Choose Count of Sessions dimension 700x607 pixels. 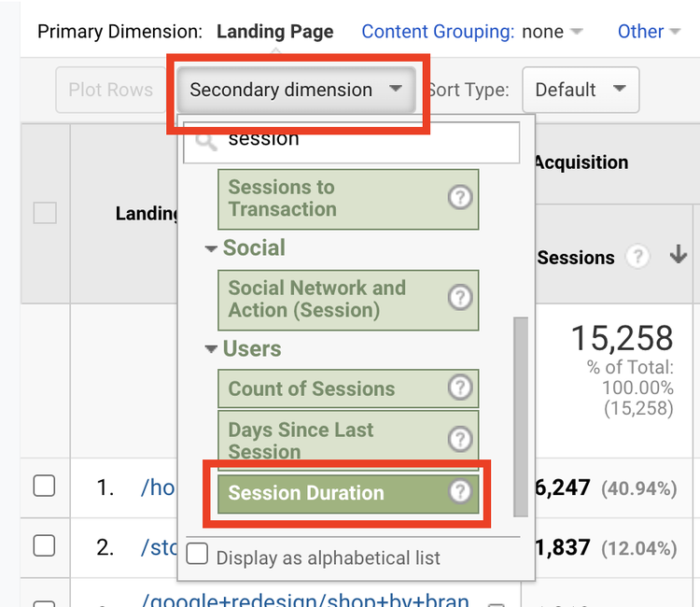click(348, 388)
